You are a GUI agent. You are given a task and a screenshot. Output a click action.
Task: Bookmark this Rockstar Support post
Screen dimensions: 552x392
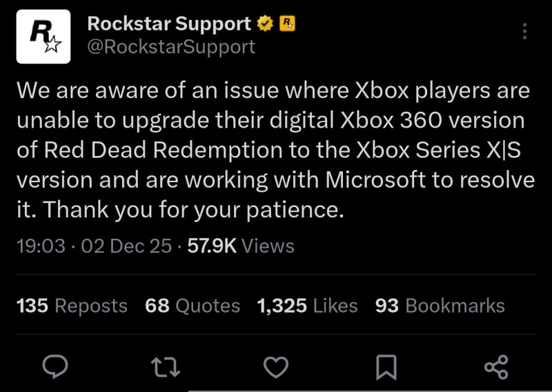pos(386,367)
